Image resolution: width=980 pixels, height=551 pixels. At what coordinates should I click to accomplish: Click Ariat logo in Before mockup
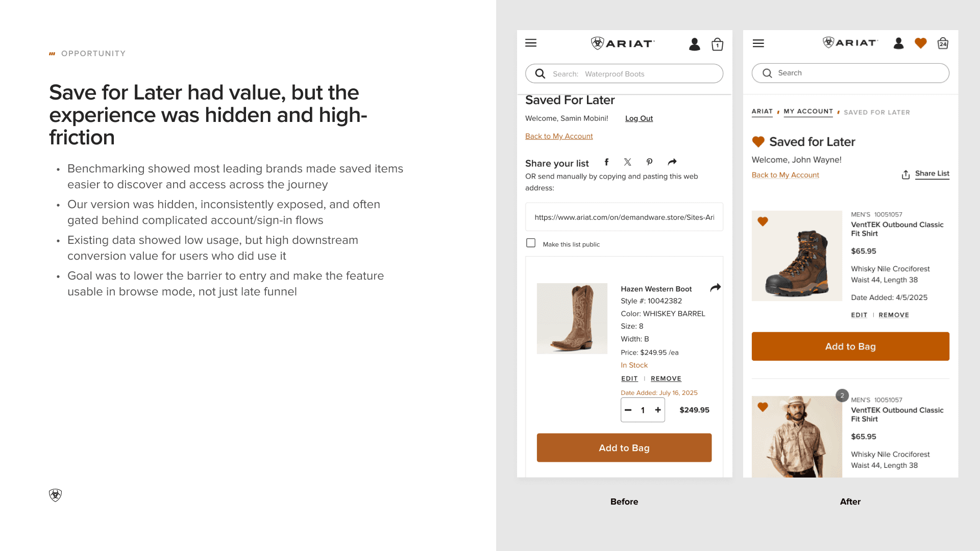623,43
